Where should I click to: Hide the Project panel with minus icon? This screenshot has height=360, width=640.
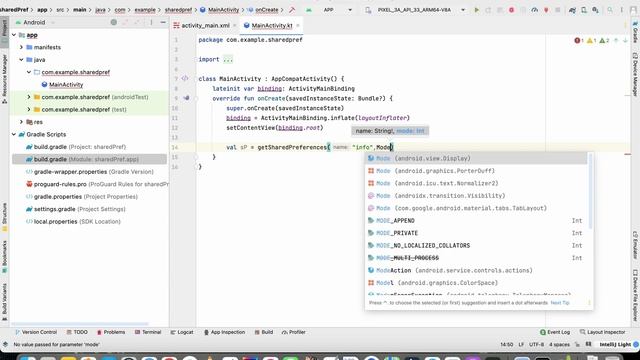tap(163, 22)
